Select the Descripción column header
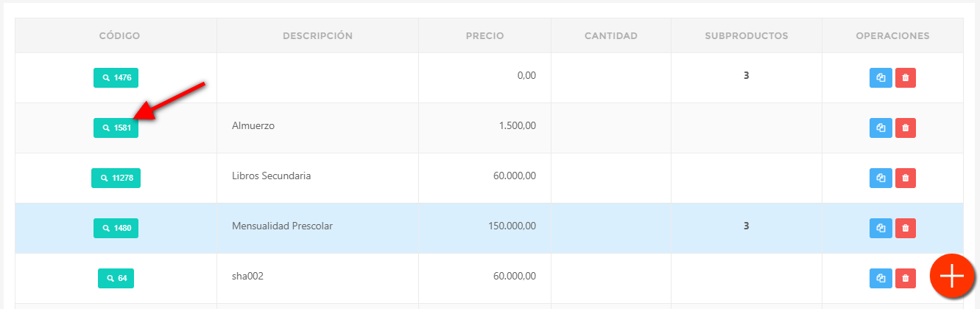Screen dimensions: 980x309 317,35
